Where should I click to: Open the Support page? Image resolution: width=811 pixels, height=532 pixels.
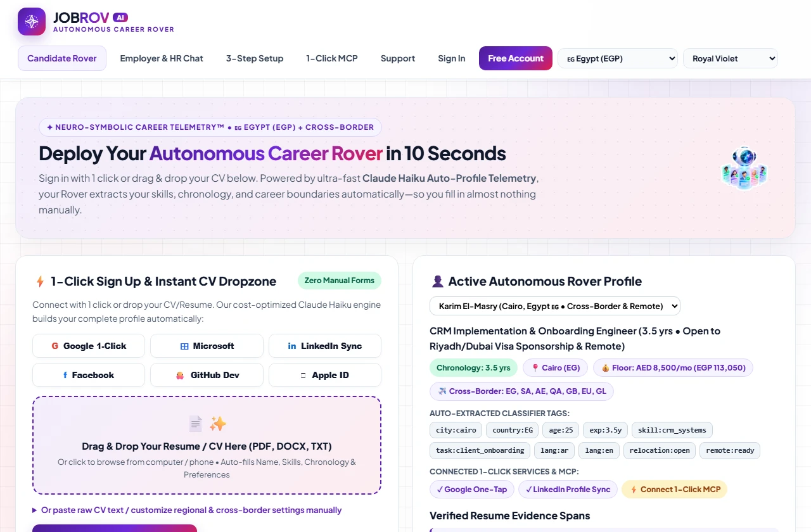[398, 58]
